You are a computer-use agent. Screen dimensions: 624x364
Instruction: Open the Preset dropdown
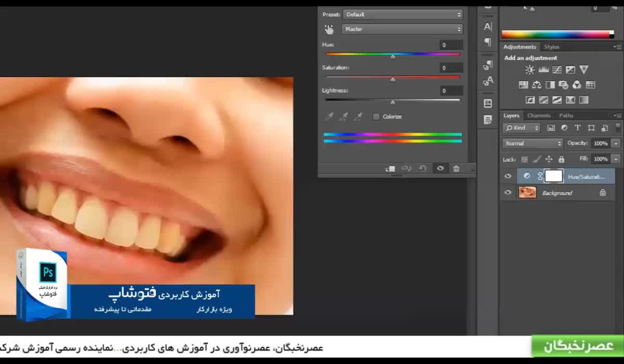(x=402, y=15)
